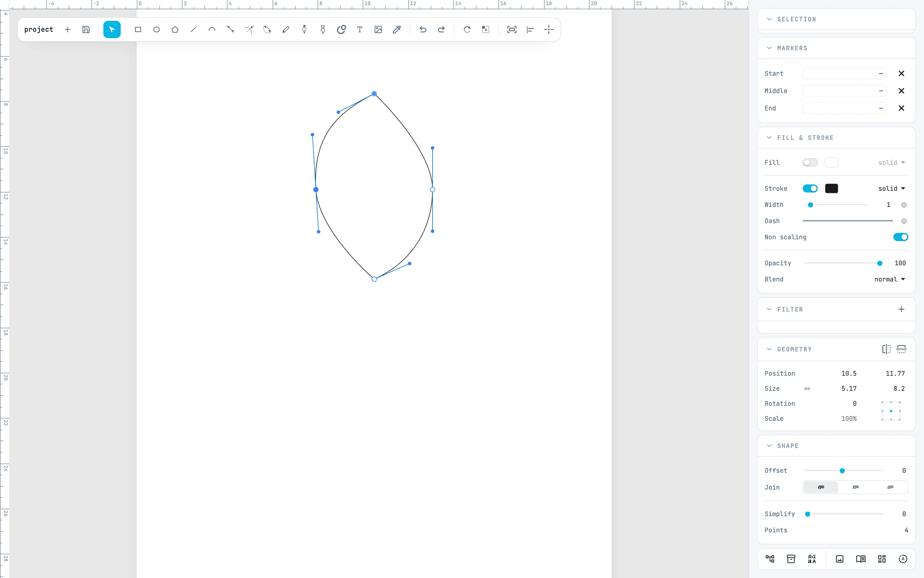The width and height of the screenshot is (924, 578).
Task: Adjust the Opacity slider handle
Action: [879, 263]
